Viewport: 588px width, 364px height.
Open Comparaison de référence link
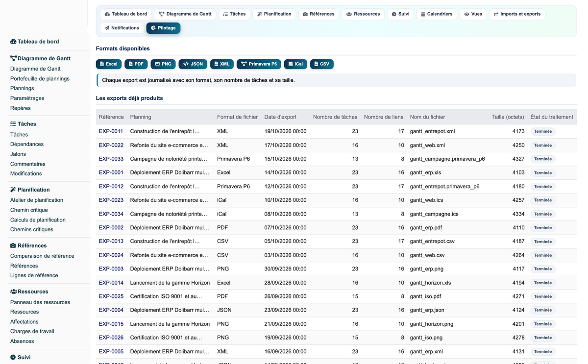point(42,256)
